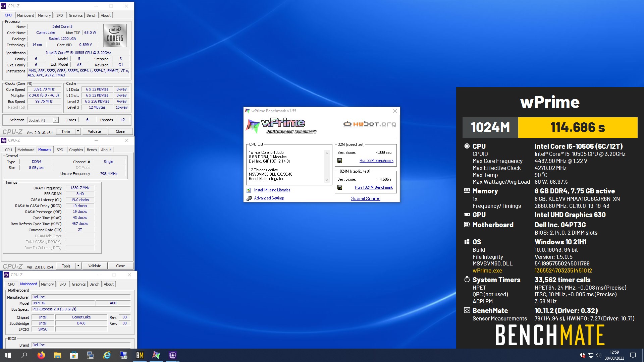Click wPrime window title bar icon
Image resolution: width=644 pixels, height=362 pixels.
pos(248,111)
